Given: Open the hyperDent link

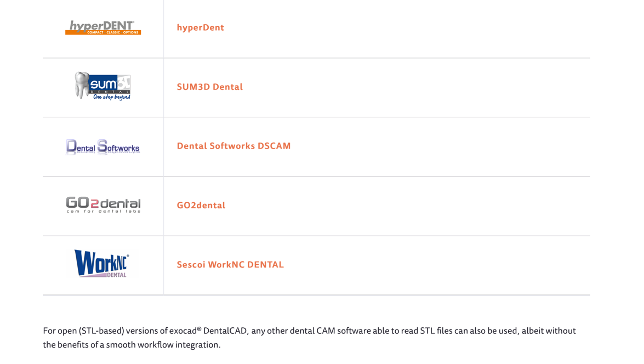Looking at the screenshot, I should 200,27.
